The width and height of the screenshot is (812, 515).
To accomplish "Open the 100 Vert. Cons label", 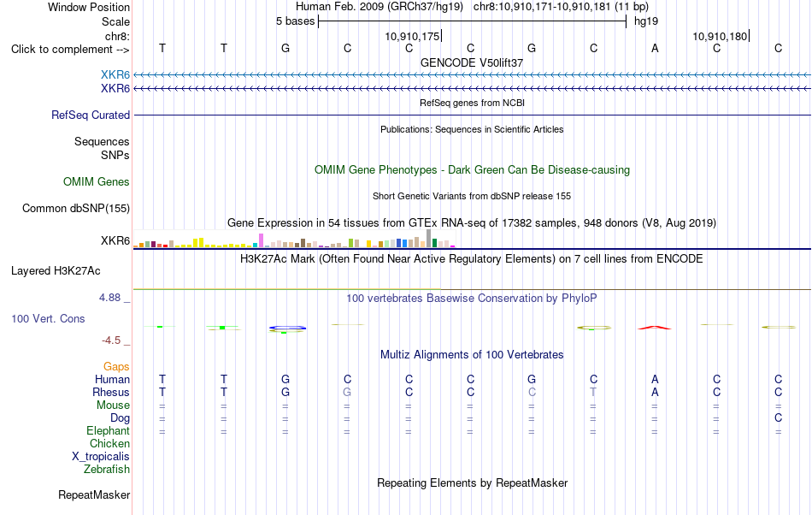I will click(x=48, y=318).
